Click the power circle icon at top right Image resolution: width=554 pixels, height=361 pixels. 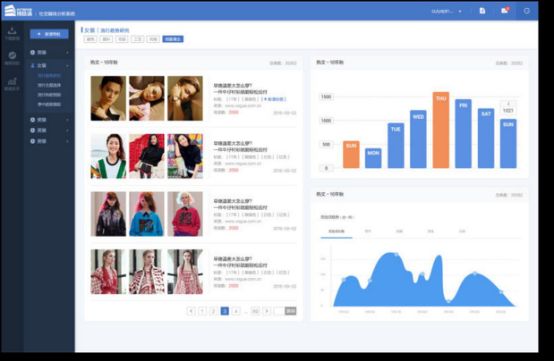(526, 11)
